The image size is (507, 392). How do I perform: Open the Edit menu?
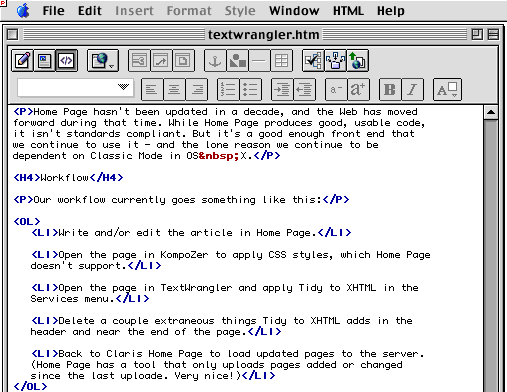[x=90, y=11]
